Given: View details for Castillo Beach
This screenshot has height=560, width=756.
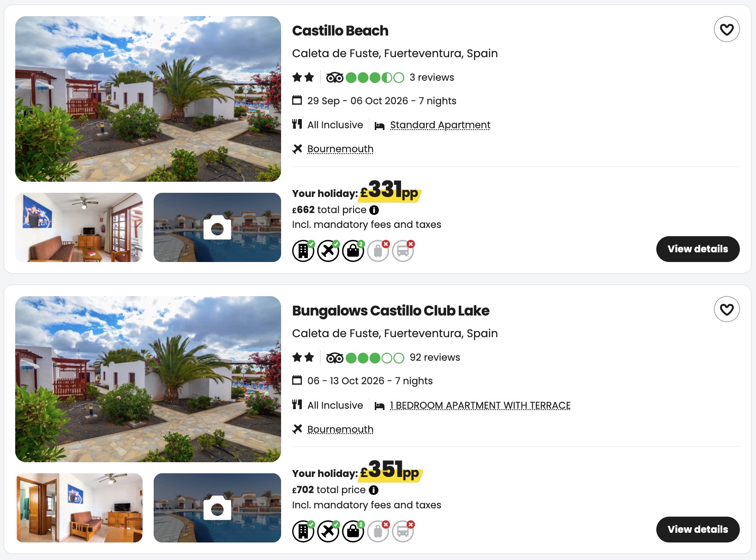Looking at the screenshot, I should point(697,249).
